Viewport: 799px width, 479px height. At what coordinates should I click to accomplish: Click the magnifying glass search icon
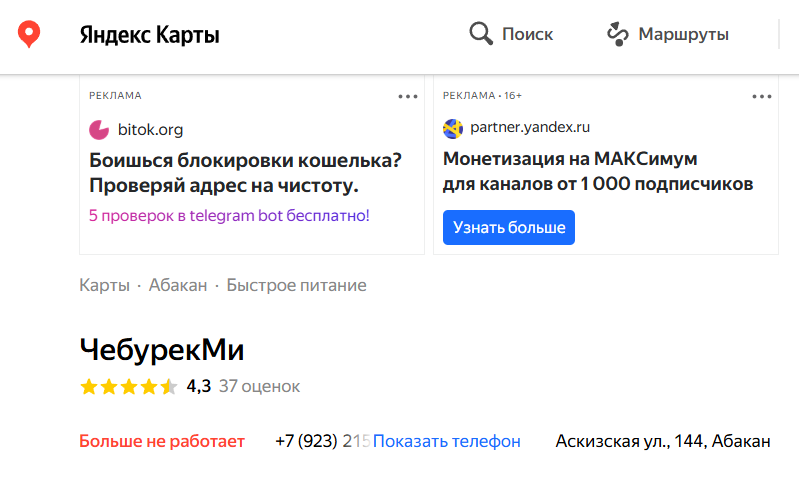point(481,34)
